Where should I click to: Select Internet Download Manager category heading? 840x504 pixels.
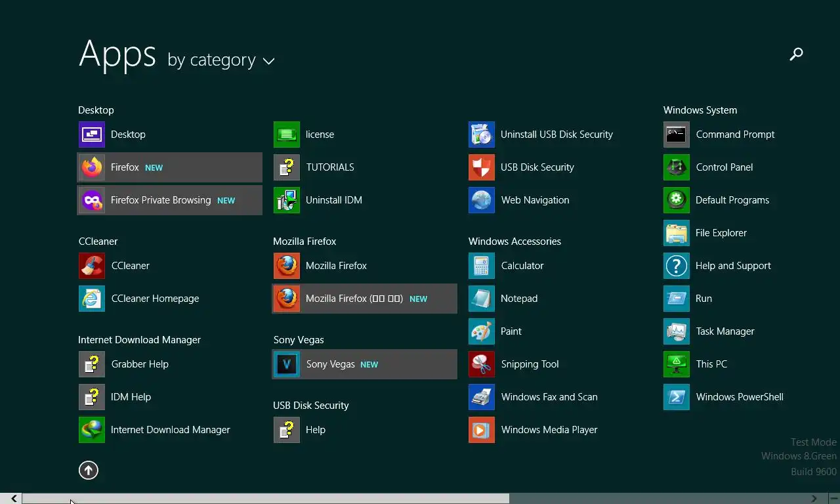[139, 340]
